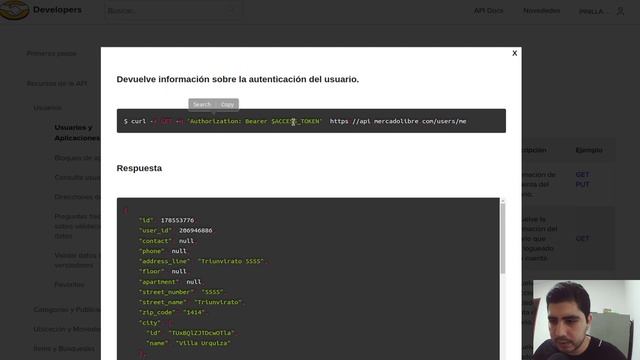Expand the Usuarios section in sidebar

pyautogui.click(x=47, y=108)
